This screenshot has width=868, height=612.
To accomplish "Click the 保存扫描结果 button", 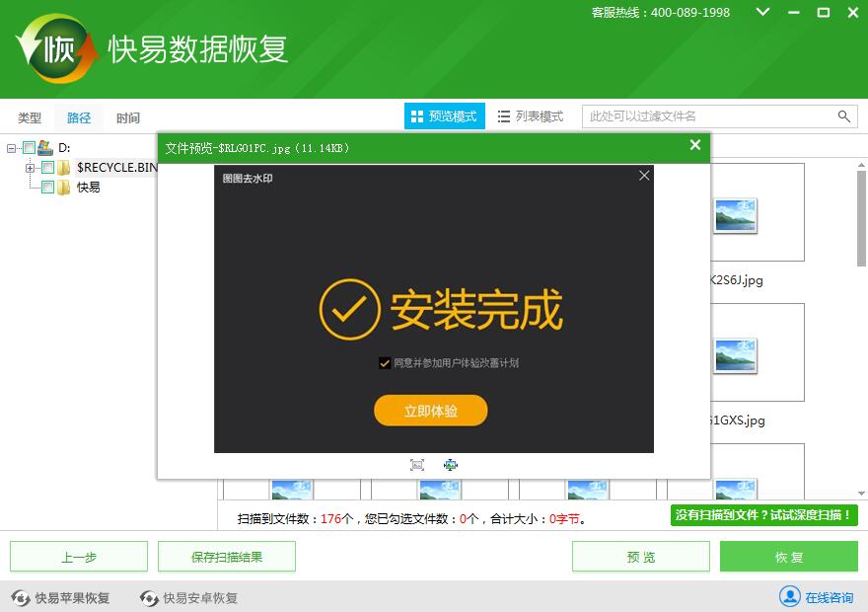I will 227,557.
